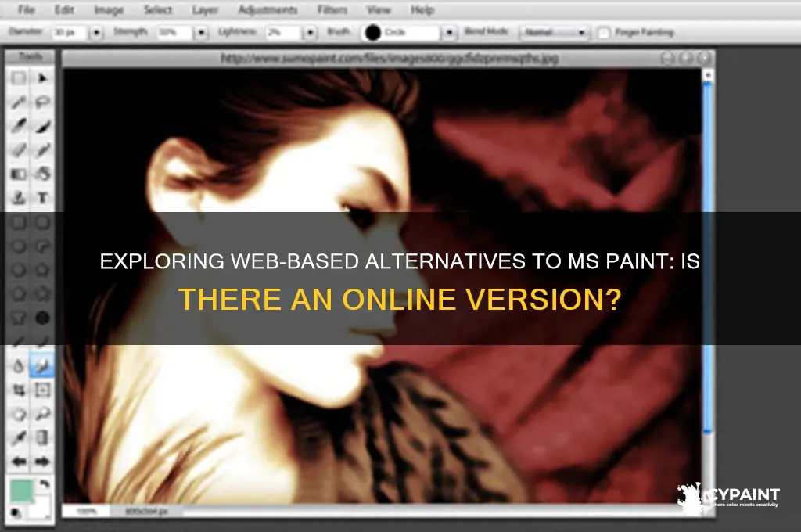Viewport: 801px width, 532px height.
Task: Open the Layer menu
Action: [x=206, y=9]
